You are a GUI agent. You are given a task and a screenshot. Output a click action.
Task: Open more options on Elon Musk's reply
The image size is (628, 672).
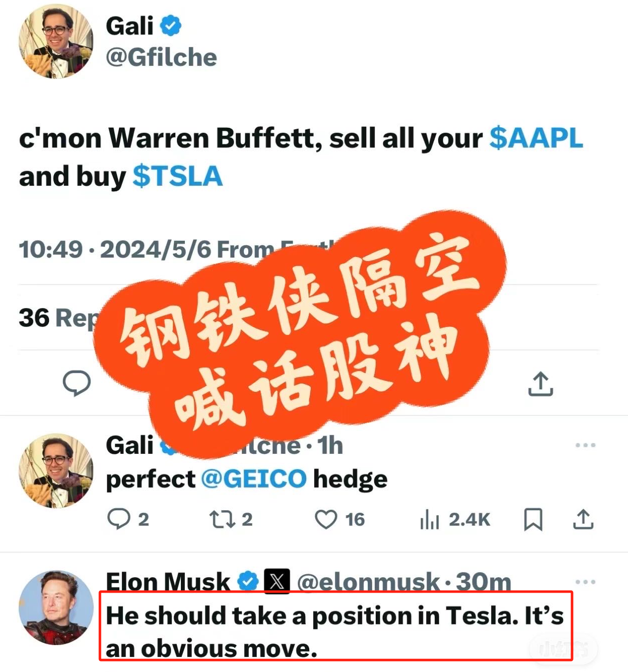[x=585, y=582]
